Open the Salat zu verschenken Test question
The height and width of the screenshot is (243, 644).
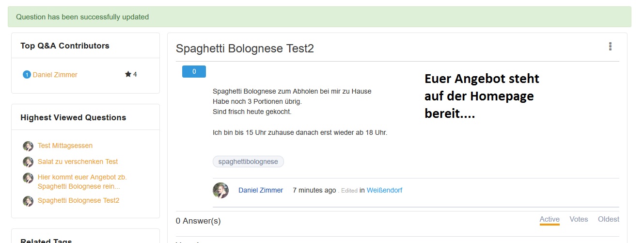pos(78,162)
